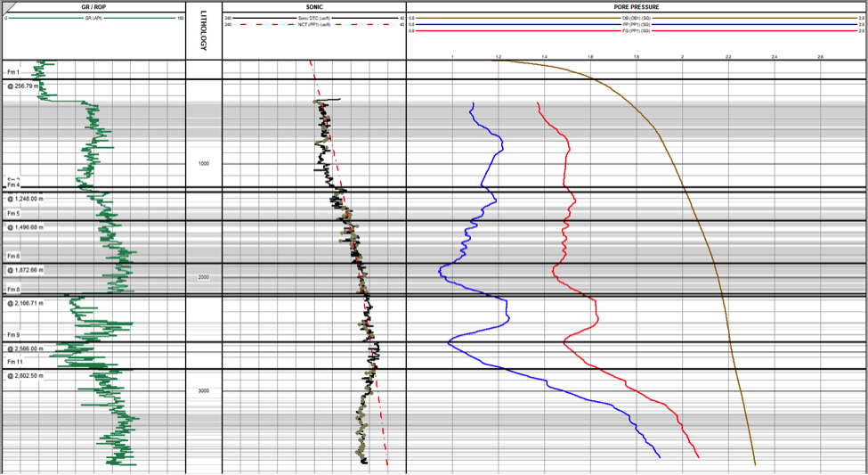This screenshot has width=868, height=475.
Task: Click the Sonic DTC (us/ft) curve legend
Action: [314, 19]
